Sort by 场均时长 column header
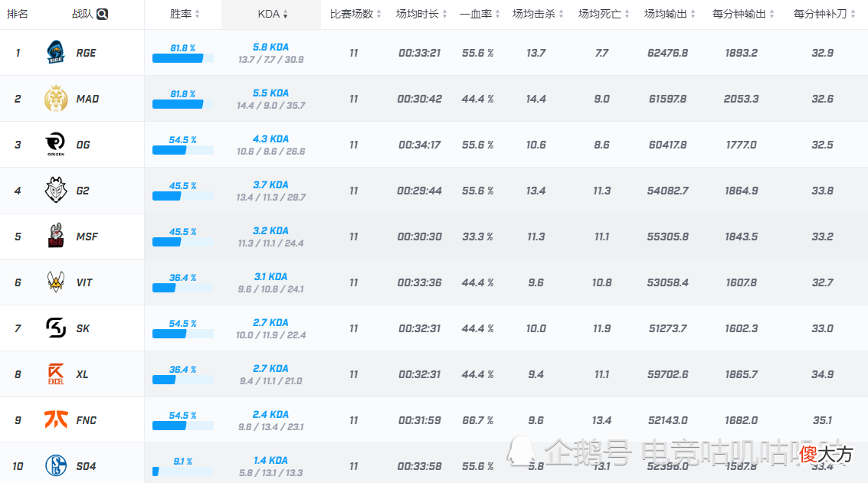The width and height of the screenshot is (868, 483). click(421, 14)
